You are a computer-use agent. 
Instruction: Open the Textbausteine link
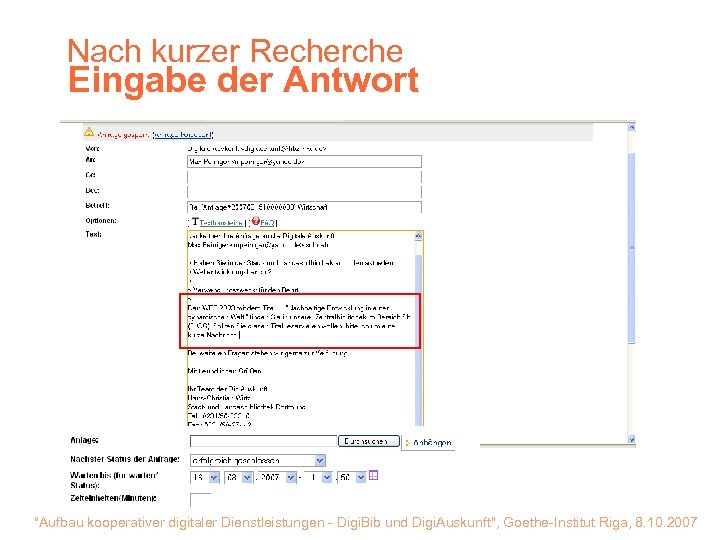221,223
